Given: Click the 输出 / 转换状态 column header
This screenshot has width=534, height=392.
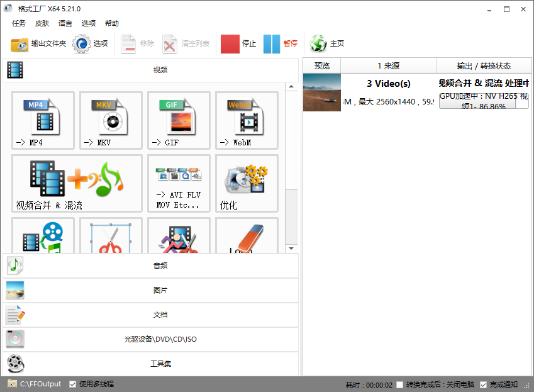Looking at the screenshot, I should 484,65.
